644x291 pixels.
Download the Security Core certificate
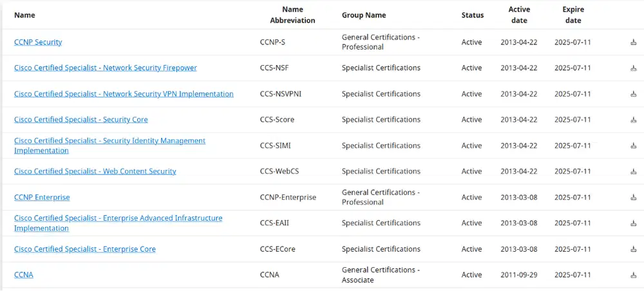(633, 120)
